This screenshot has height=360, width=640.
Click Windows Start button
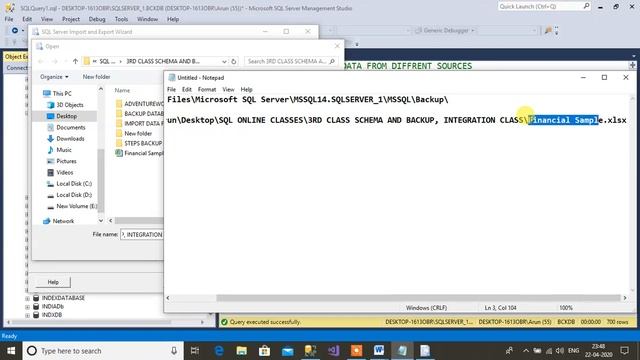[11, 351]
